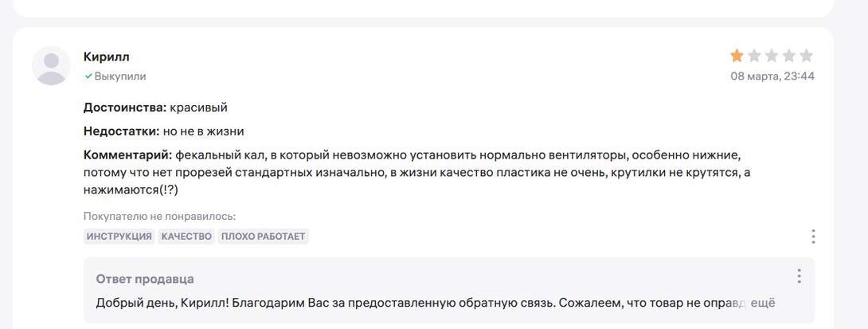Click the Ответ продавца heading

tap(145, 279)
